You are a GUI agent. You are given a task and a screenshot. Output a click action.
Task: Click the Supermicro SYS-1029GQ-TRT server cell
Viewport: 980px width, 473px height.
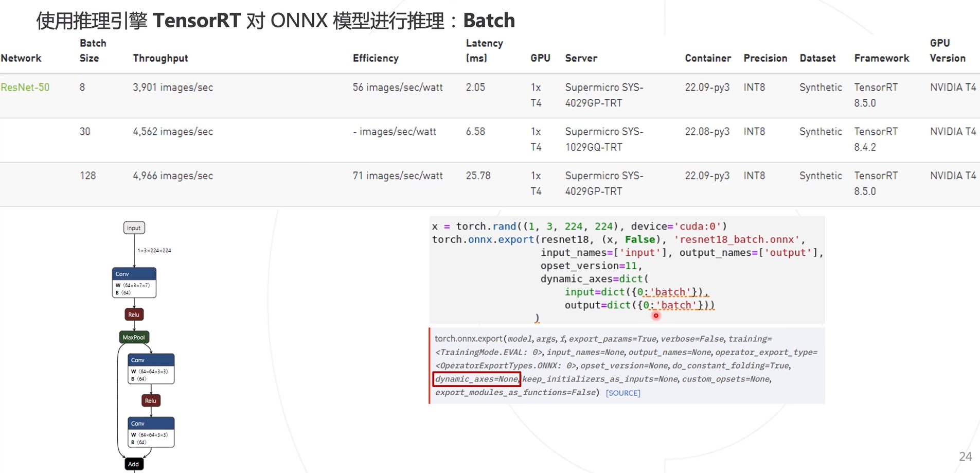(604, 139)
